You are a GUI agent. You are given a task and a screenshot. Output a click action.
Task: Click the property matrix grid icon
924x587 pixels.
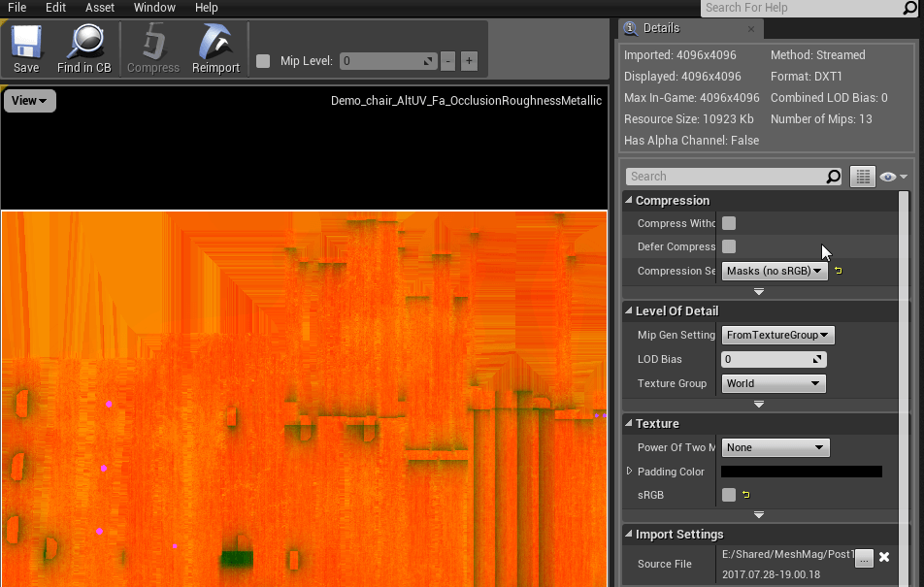(x=862, y=177)
